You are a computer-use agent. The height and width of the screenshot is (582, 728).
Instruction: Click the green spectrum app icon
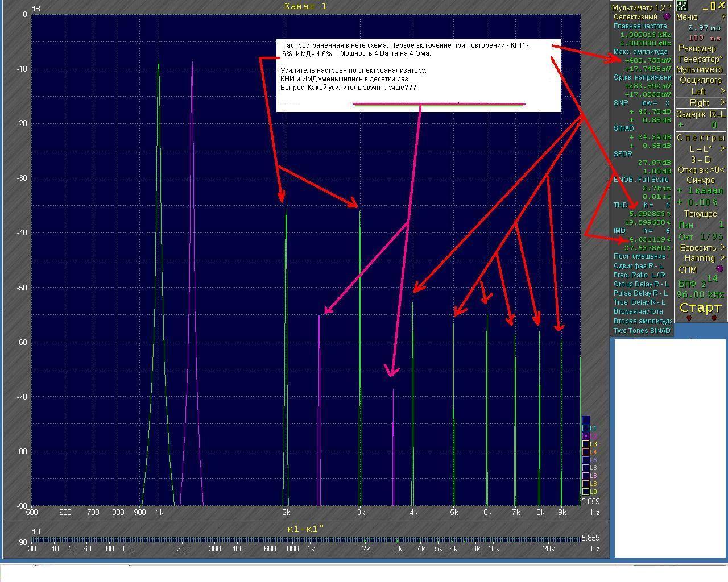pyautogui.click(x=681, y=6)
